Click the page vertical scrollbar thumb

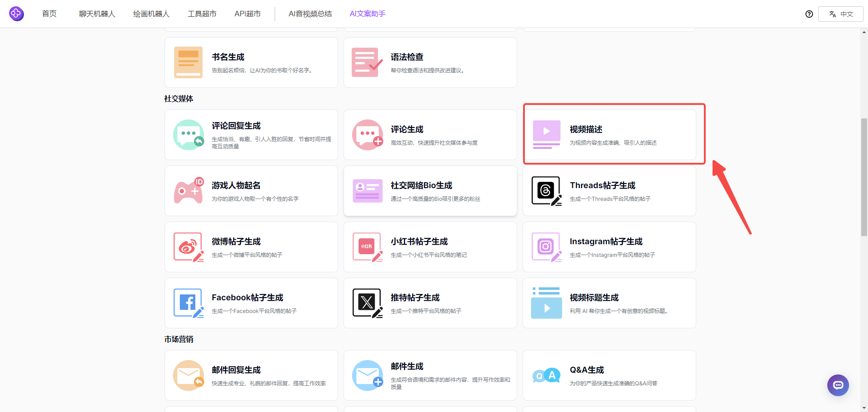[864, 177]
